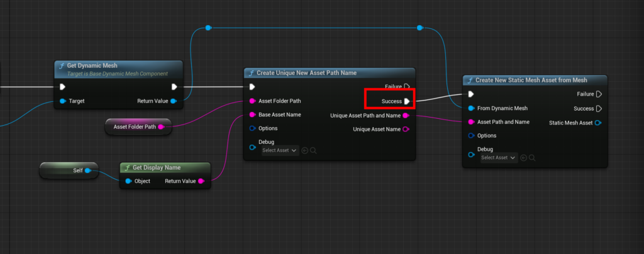Click the Asset Folder Path variable output pin
The height and width of the screenshot is (254, 644).
click(x=161, y=127)
